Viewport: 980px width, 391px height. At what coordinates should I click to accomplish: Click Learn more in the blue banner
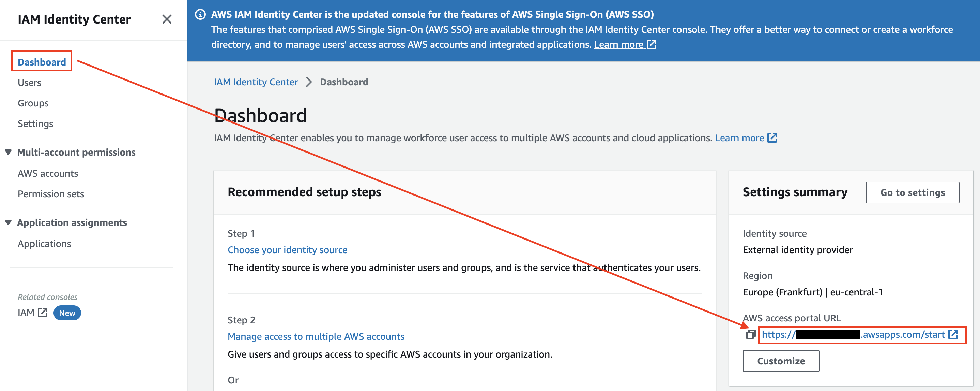tap(618, 45)
